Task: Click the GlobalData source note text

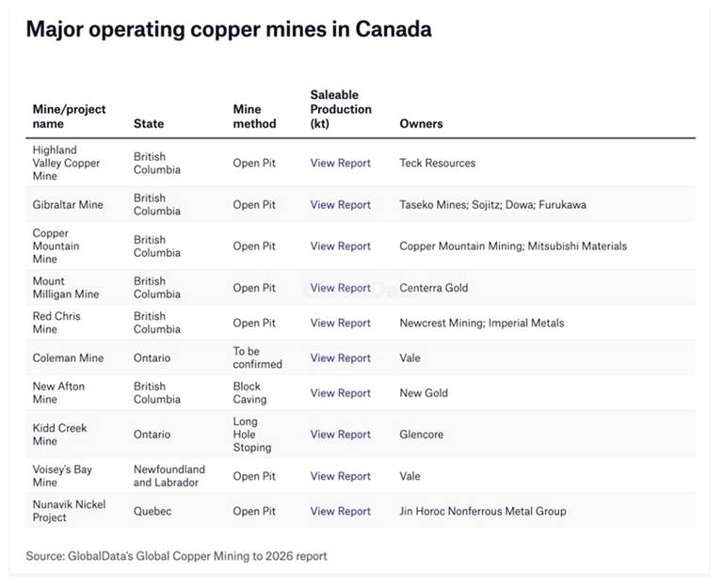Action: pos(176,556)
